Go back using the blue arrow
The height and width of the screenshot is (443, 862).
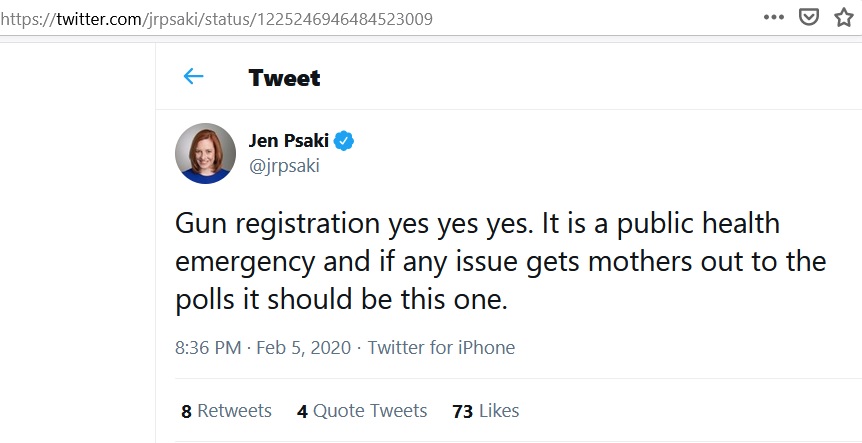[x=193, y=77]
